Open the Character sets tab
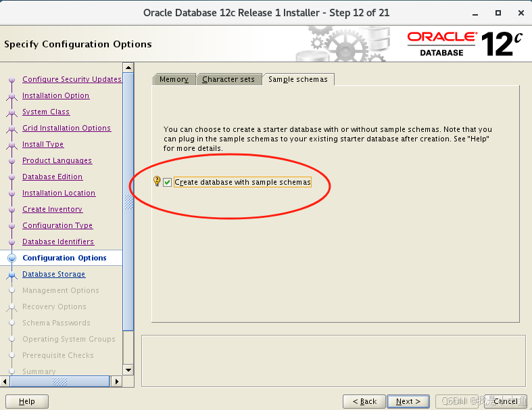This screenshot has height=410, width=532. tap(228, 79)
